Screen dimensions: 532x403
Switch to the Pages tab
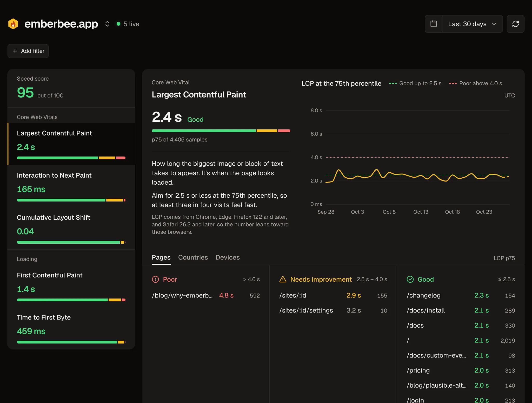[161, 257]
